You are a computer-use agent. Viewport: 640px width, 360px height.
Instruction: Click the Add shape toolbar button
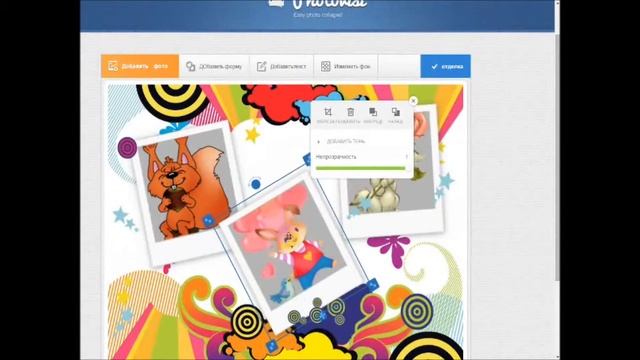(214, 66)
